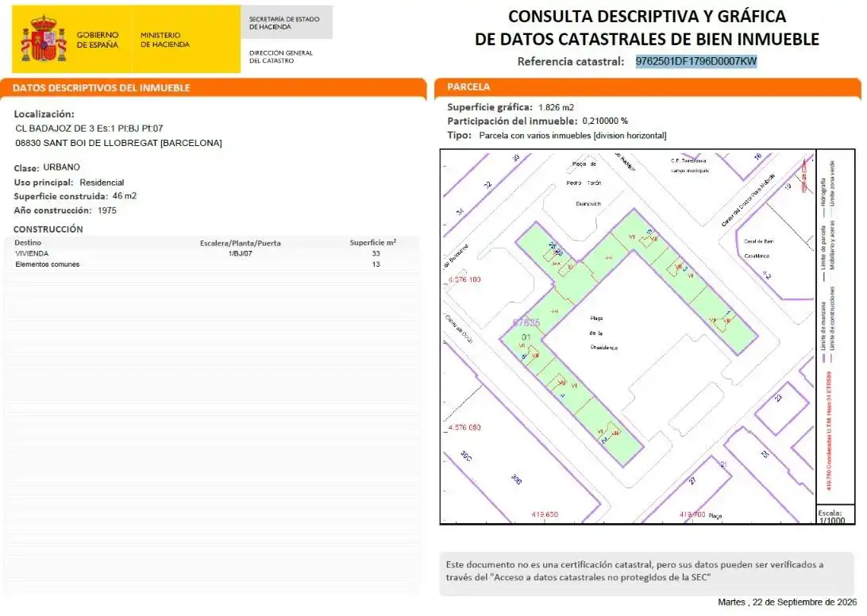Click the Spanish coat of arms logo
This screenshot has height=616, width=867.
pyautogui.click(x=44, y=39)
